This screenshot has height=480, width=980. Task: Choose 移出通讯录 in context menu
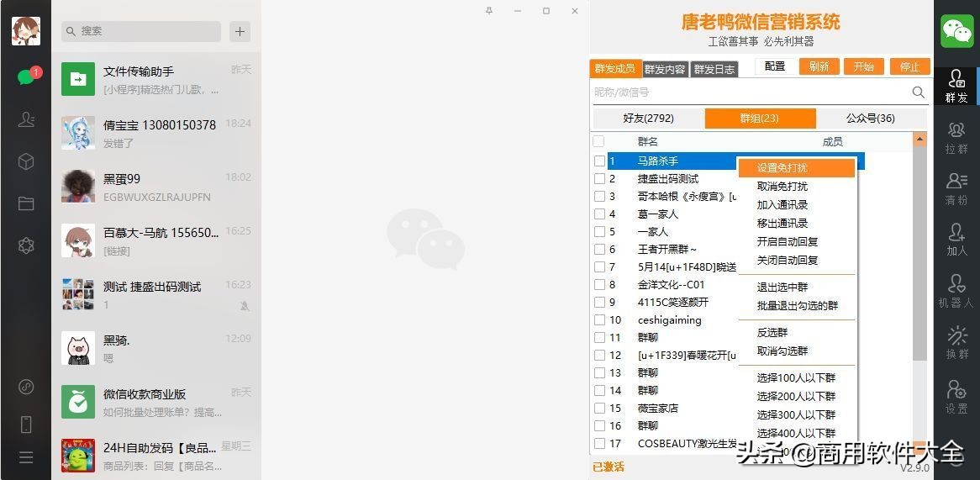(x=797, y=223)
